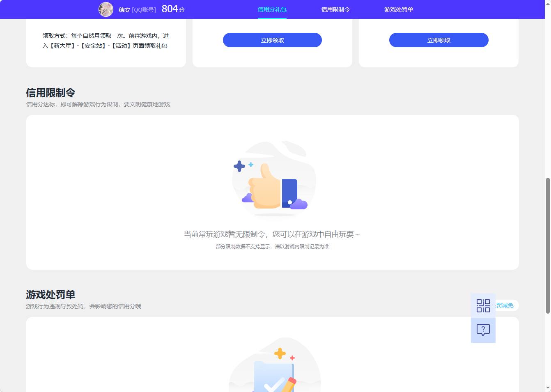Click the checklist illustration in 游戏处罚单
The height and width of the screenshot is (392, 551).
(274, 365)
